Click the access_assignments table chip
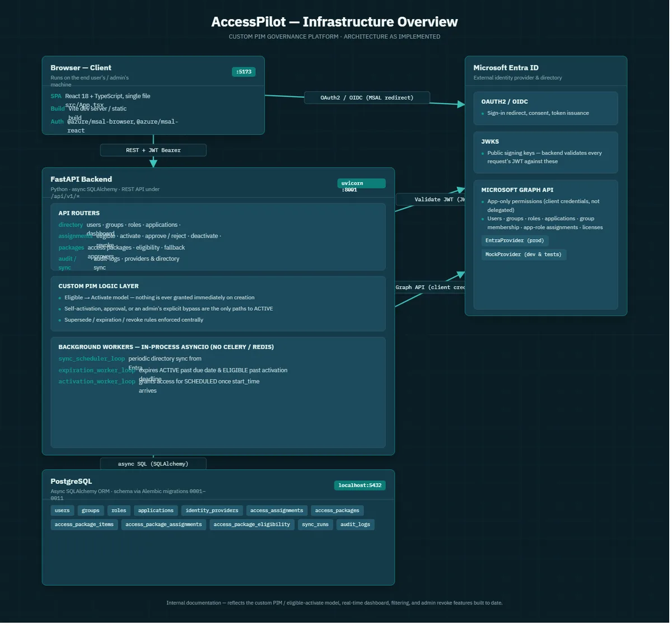 pyautogui.click(x=277, y=511)
